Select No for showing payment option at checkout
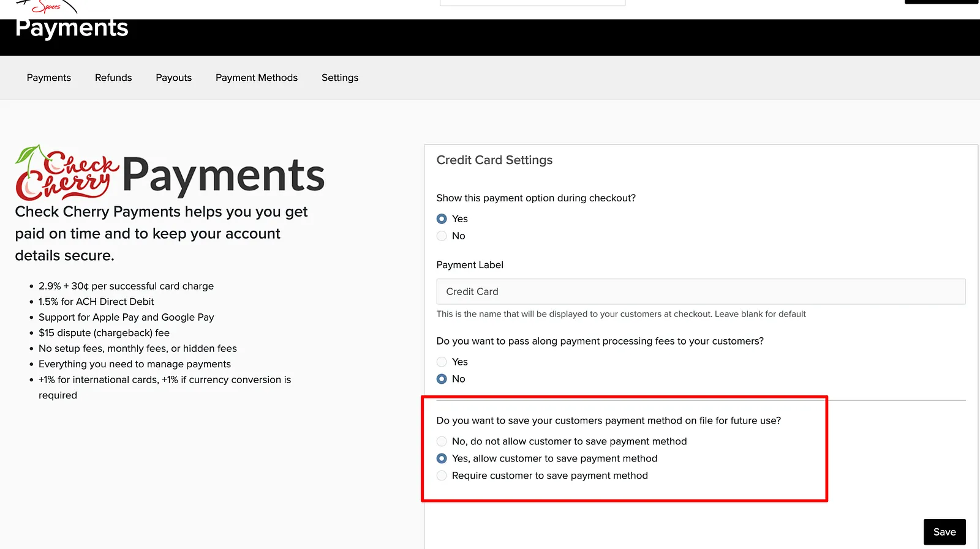 442,236
